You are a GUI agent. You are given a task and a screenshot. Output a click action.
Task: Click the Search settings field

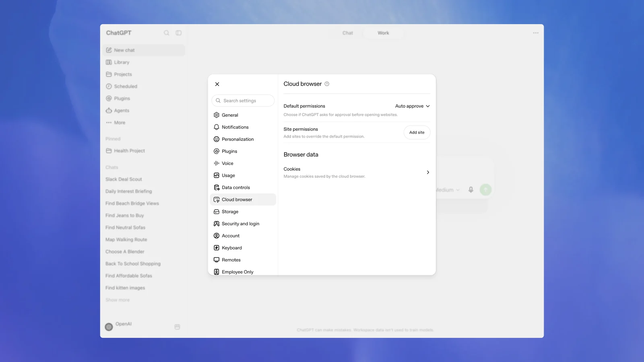(243, 101)
